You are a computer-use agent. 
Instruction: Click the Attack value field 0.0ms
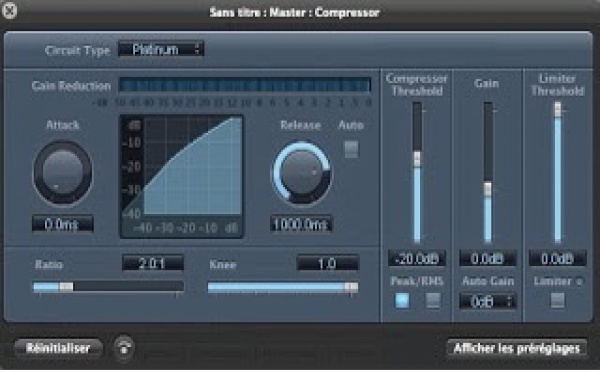click(63, 224)
